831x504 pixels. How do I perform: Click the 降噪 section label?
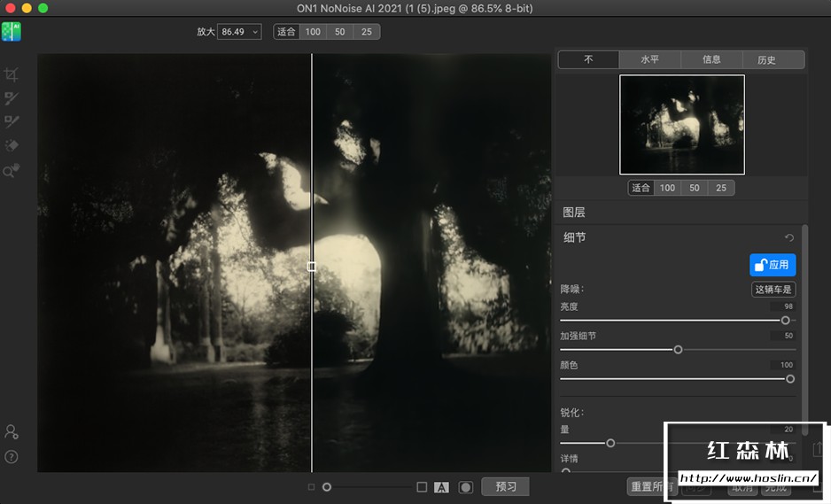[571, 289]
